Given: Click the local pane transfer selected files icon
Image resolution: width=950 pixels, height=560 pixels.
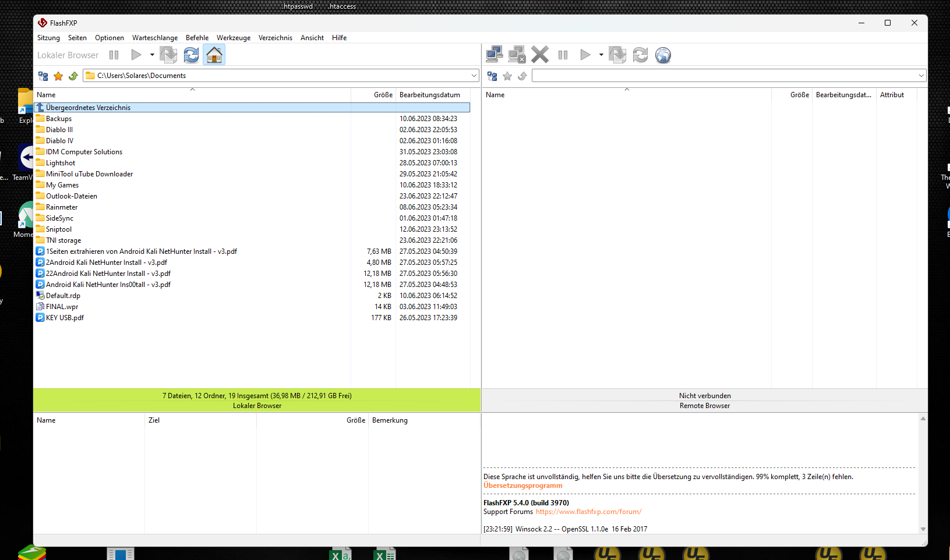Looking at the screenshot, I should 168,55.
